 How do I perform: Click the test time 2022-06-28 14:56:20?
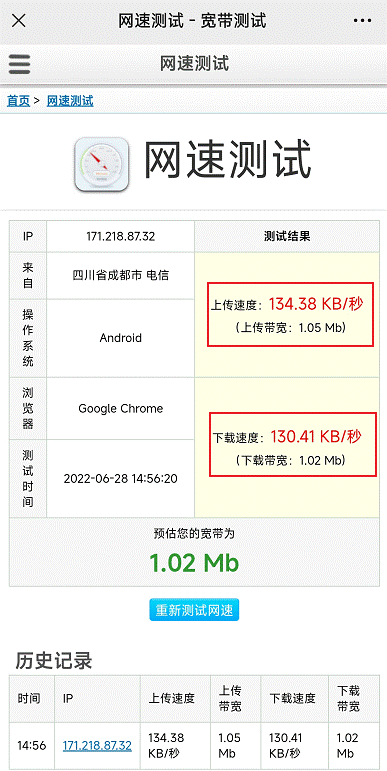pos(120,478)
